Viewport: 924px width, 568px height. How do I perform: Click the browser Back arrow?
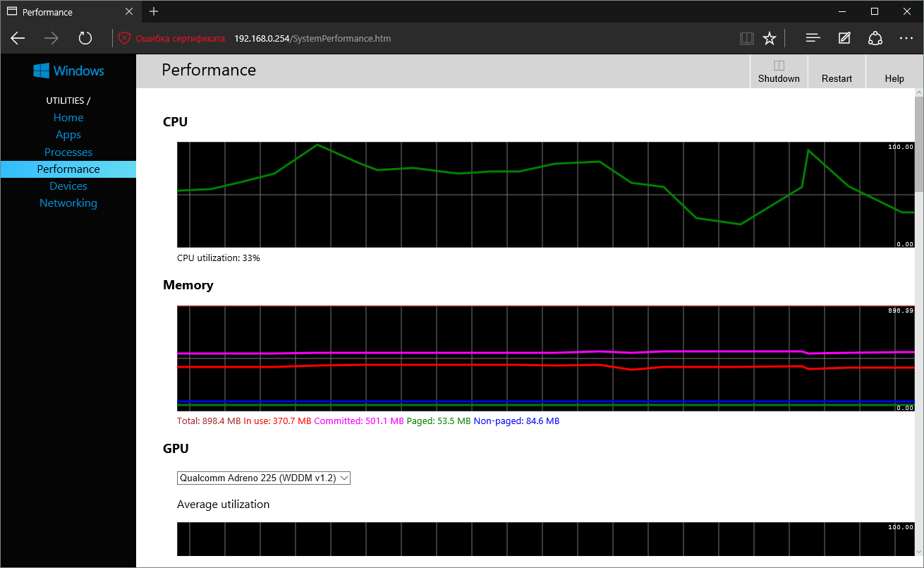click(x=18, y=38)
